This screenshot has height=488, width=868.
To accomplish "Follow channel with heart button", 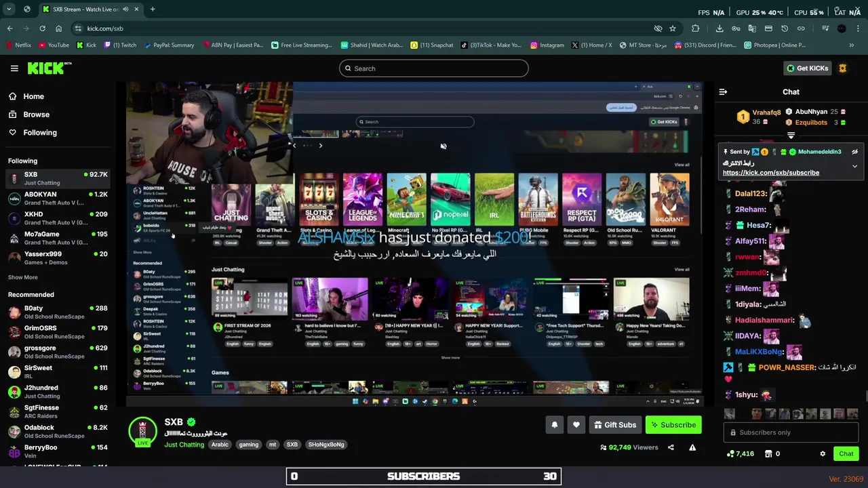I will pos(576,425).
